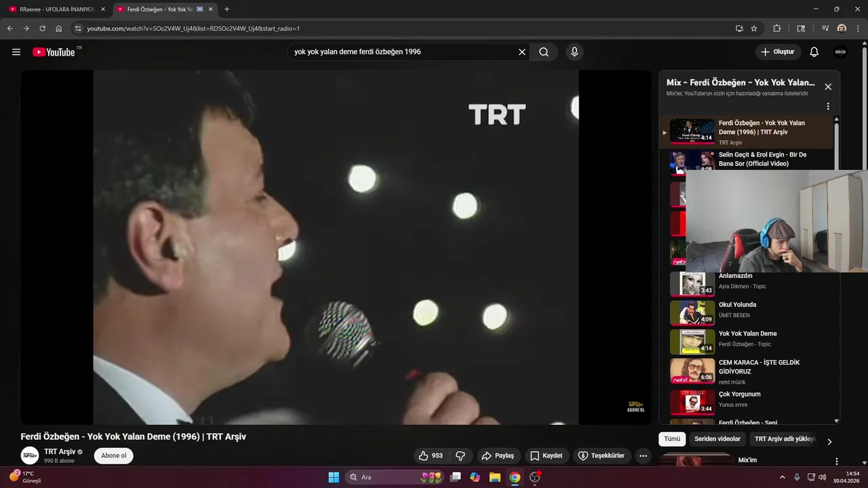Open the YouTube hamburger guide menu
Viewport: 868px width, 488px height.
[x=16, y=52]
